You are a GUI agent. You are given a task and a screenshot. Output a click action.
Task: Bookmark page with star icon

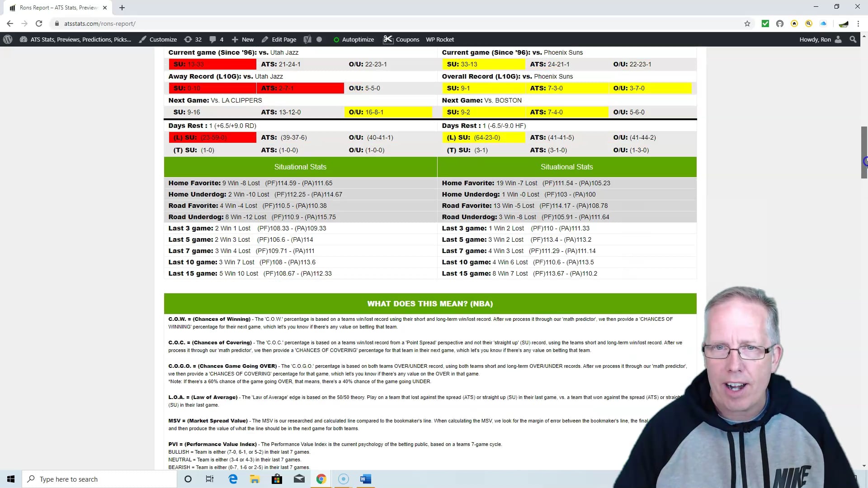(x=747, y=23)
